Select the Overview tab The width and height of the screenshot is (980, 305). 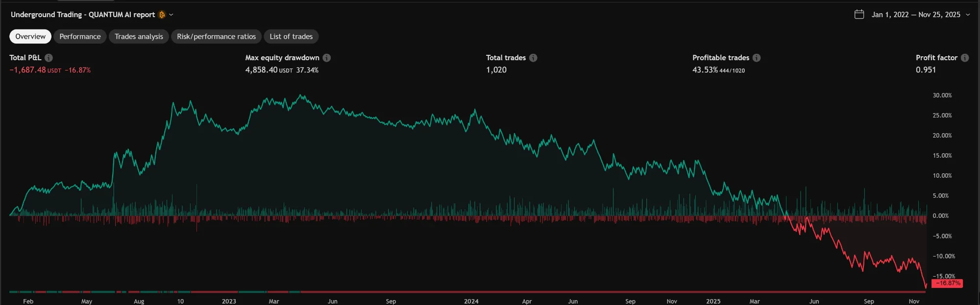(x=30, y=37)
